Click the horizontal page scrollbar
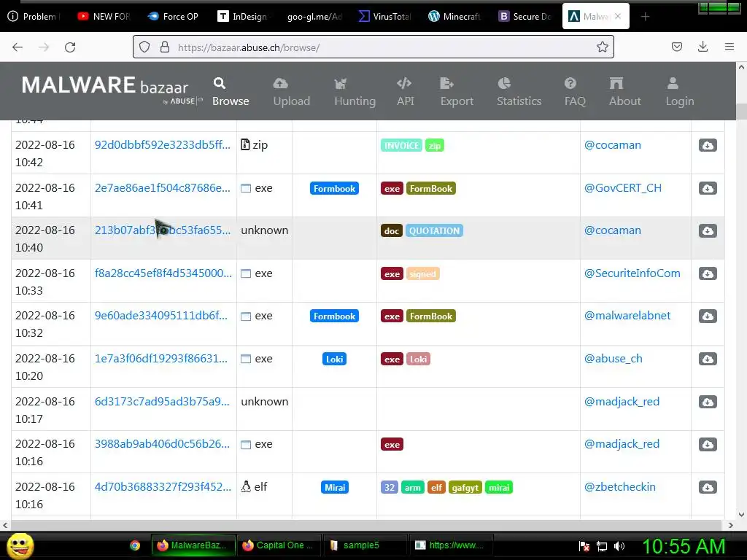 point(367,525)
